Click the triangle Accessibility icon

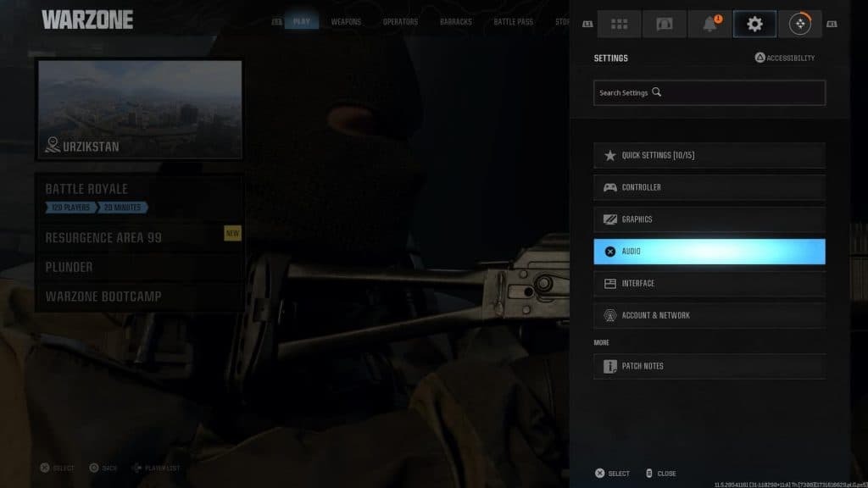tap(759, 58)
